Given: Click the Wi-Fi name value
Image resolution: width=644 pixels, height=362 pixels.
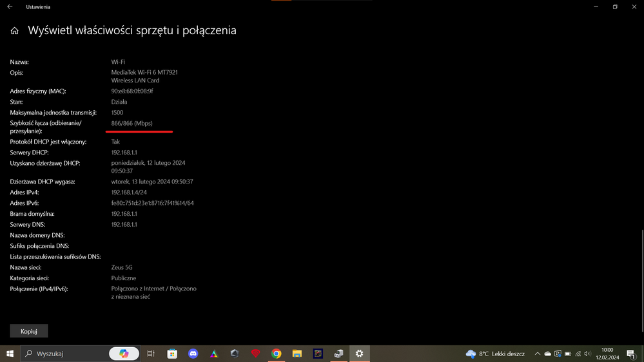Looking at the screenshot, I should pyautogui.click(x=118, y=62).
